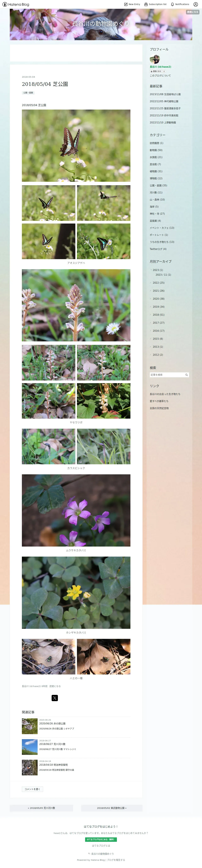The width and height of the screenshot is (202, 868).
Task: Open the 長谷川 (id:hase2) profile link
Action: click(160, 67)
